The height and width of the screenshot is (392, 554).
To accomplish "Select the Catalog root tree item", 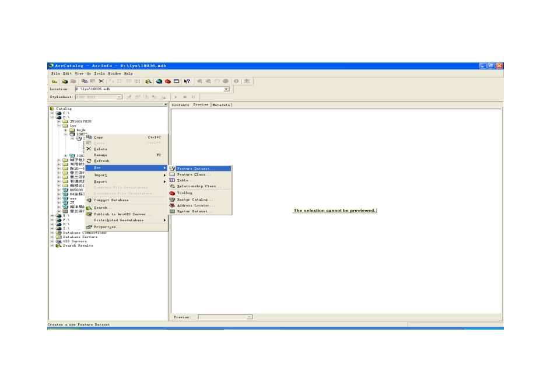I will [x=64, y=109].
